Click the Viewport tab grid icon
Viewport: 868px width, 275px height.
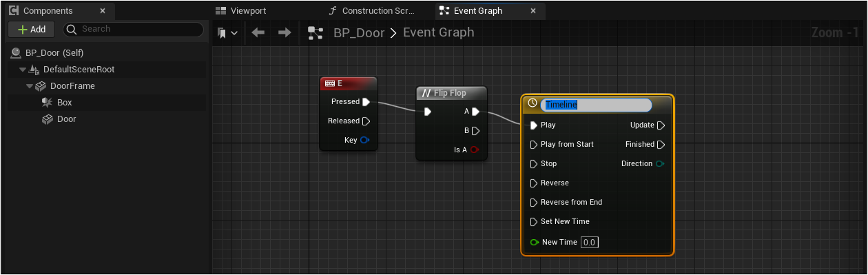pyautogui.click(x=221, y=11)
